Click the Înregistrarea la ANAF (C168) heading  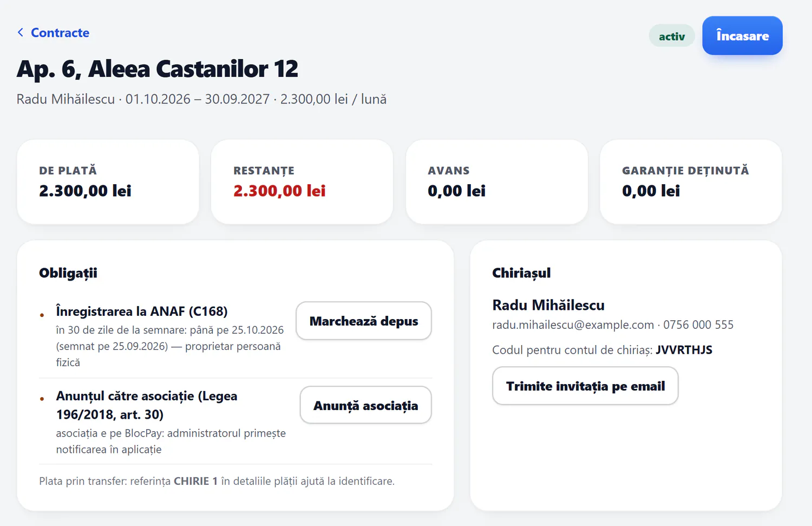click(x=142, y=311)
